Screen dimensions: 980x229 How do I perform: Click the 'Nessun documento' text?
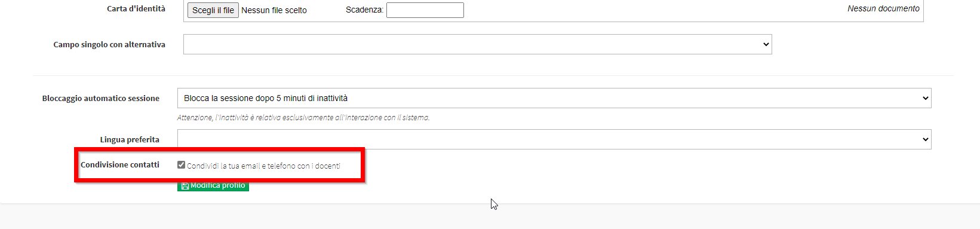(883, 8)
